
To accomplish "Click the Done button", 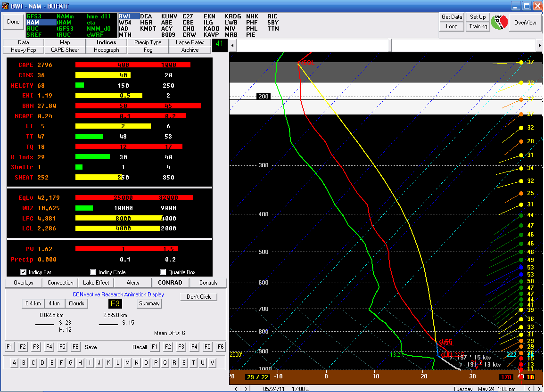I will [x=13, y=22].
